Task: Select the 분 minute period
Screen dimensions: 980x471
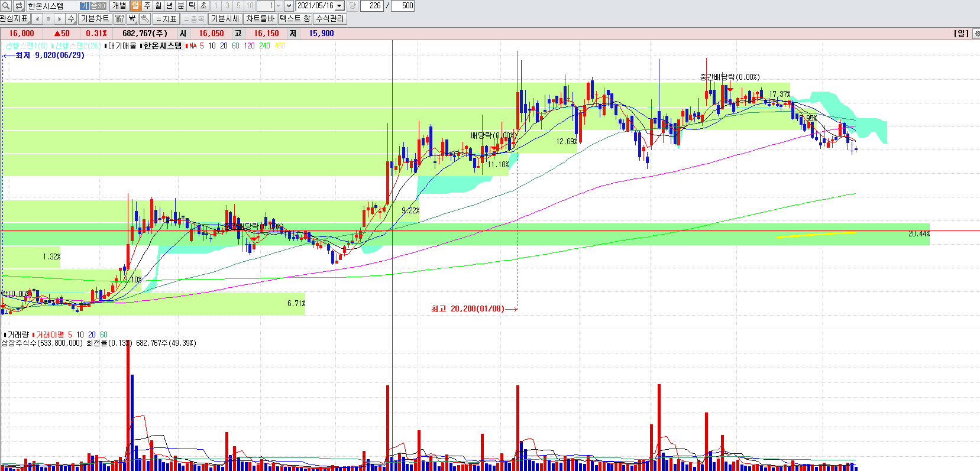Action: point(181,6)
